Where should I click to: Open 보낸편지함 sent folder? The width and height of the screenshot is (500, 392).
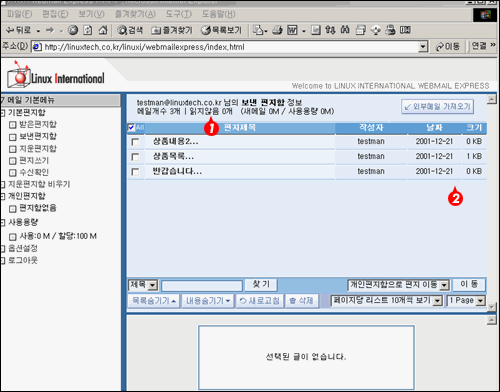[x=38, y=136]
